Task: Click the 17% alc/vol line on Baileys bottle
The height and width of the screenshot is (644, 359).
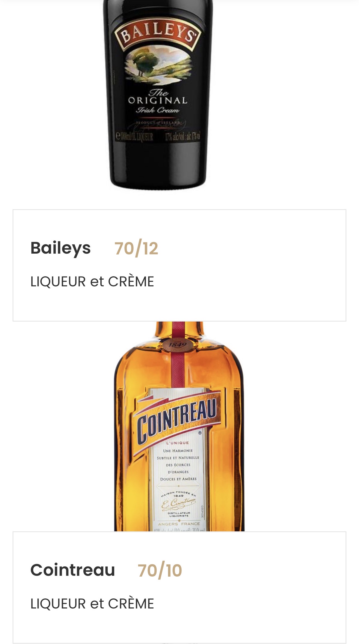Action: tap(183, 137)
